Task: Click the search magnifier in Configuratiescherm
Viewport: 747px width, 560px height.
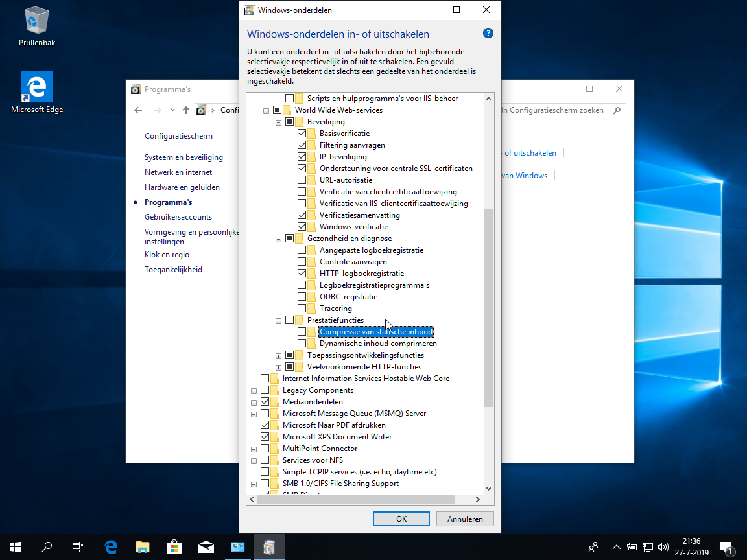Action: tap(617, 110)
